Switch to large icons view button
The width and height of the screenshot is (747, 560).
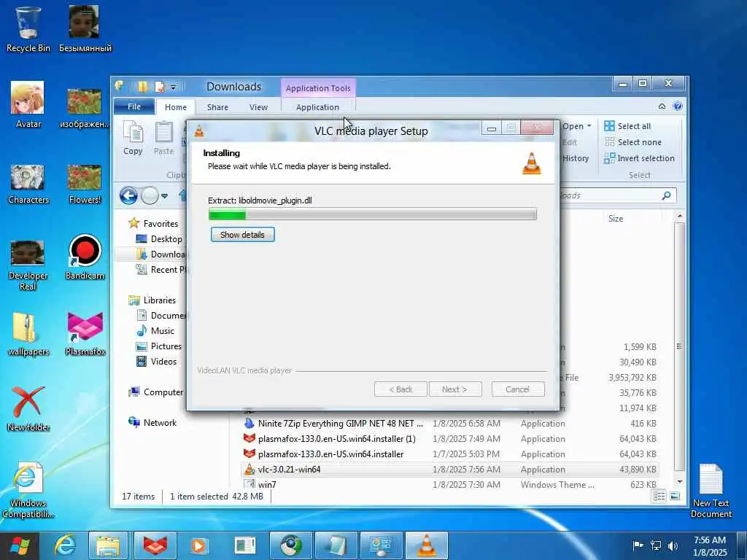[x=675, y=497]
